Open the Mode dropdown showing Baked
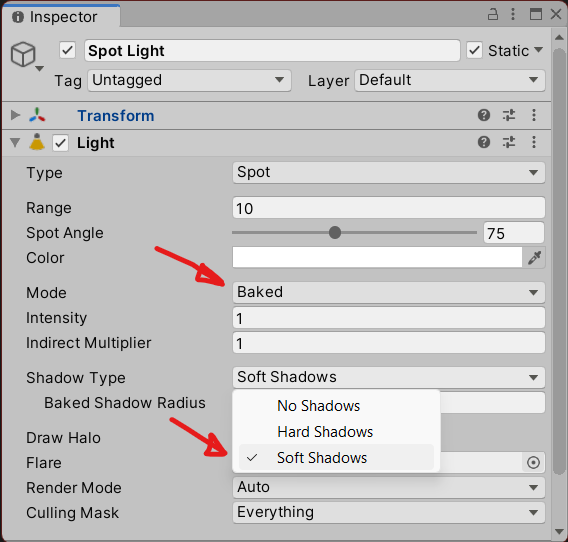This screenshot has height=542, width=568. 389,293
